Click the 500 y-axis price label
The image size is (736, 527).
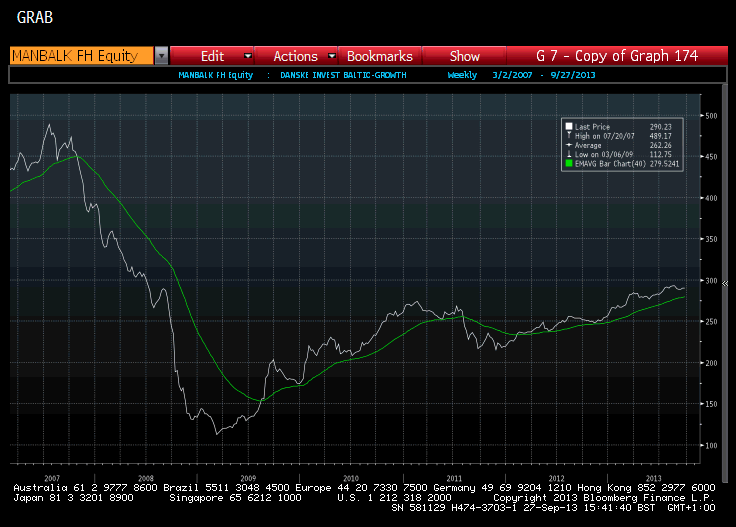(711, 116)
